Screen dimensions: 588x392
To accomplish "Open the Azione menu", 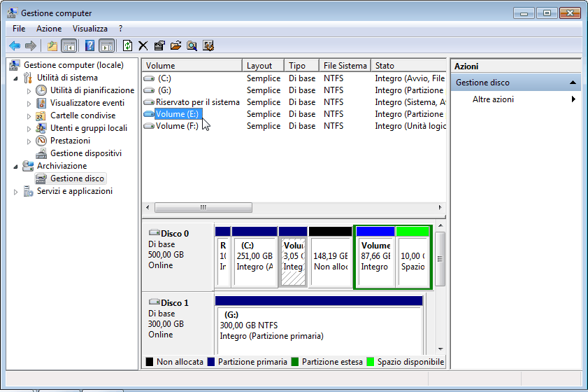I will [x=49, y=29].
